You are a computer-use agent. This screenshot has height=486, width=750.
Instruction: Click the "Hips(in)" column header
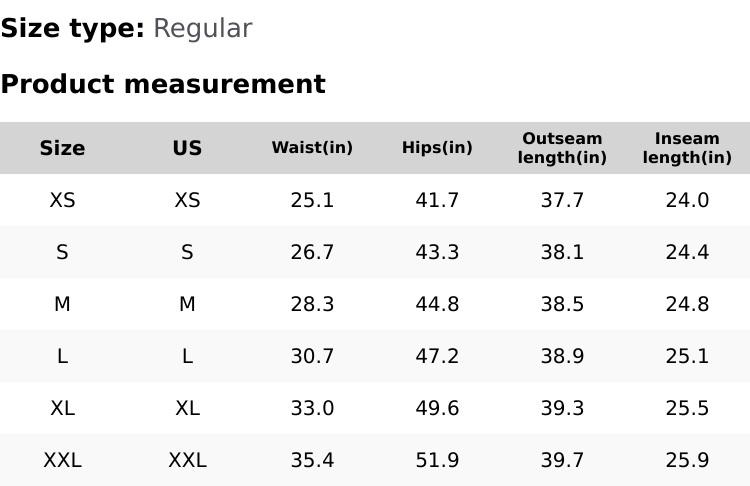pos(437,148)
